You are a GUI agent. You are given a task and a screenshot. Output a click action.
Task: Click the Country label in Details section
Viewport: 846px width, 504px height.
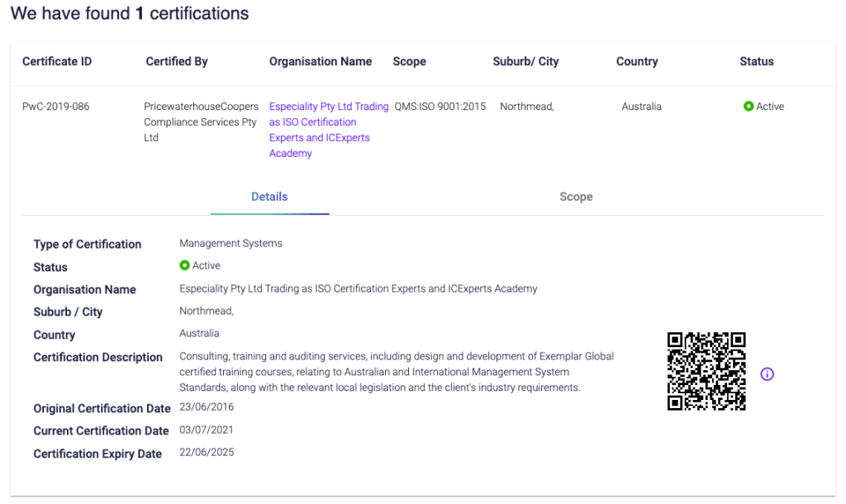pyautogui.click(x=55, y=335)
